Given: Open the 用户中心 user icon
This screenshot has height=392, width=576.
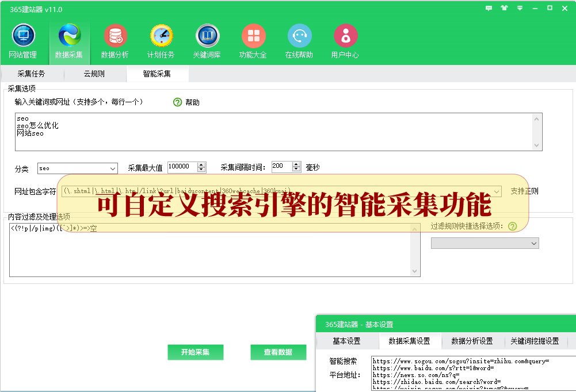Looking at the screenshot, I should pyautogui.click(x=345, y=41).
